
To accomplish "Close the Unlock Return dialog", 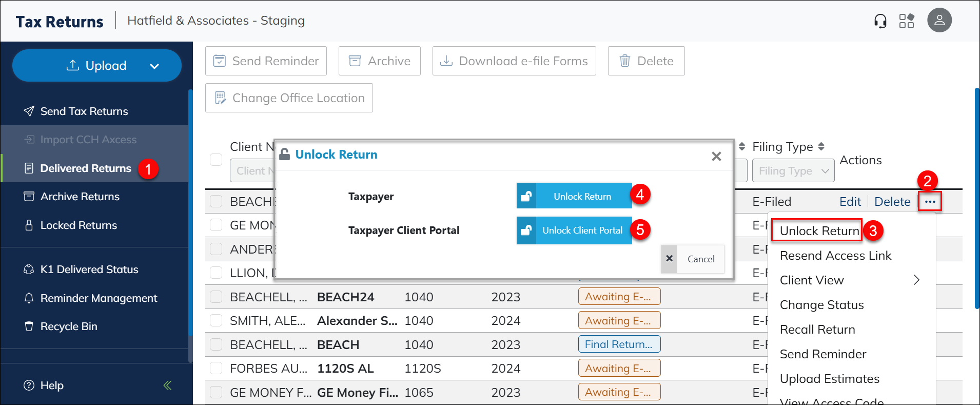I will (716, 156).
